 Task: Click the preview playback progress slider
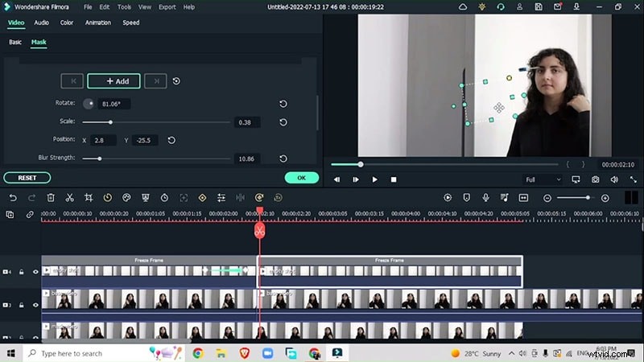[444, 164]
